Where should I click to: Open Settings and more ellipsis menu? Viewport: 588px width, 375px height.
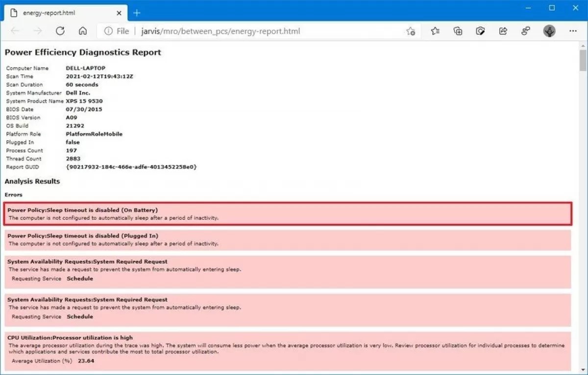(573, 31)
